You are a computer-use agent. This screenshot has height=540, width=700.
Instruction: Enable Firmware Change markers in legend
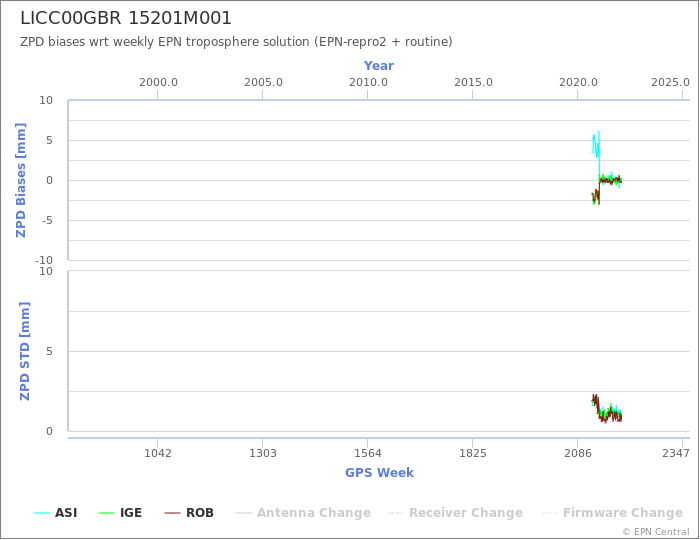click(612, 513)
